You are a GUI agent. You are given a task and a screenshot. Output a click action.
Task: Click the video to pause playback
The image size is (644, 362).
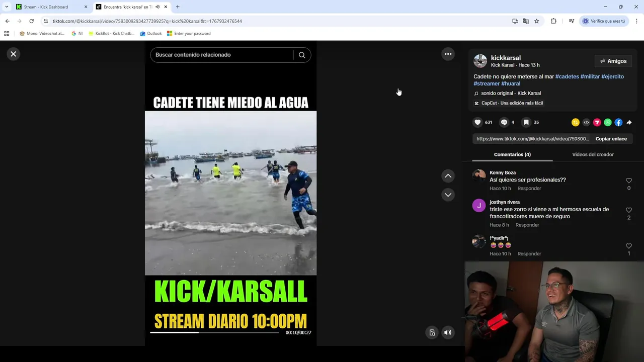(x=230, y=193)
